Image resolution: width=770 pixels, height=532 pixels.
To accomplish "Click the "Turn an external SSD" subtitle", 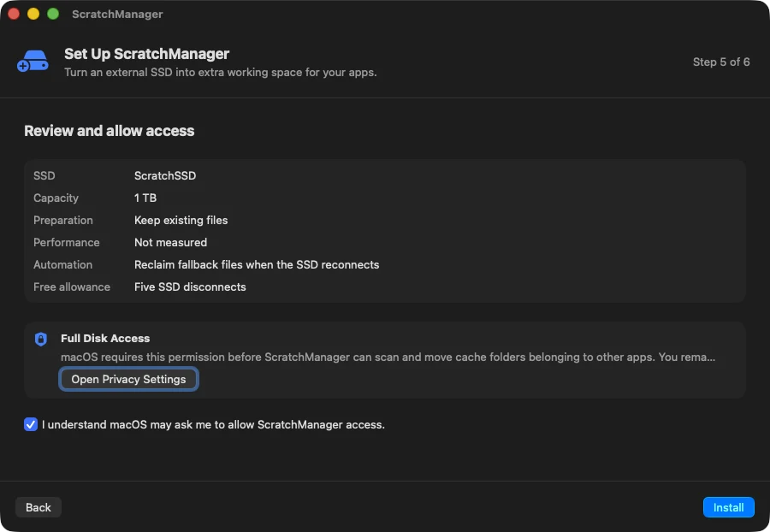I will (221, 72).
